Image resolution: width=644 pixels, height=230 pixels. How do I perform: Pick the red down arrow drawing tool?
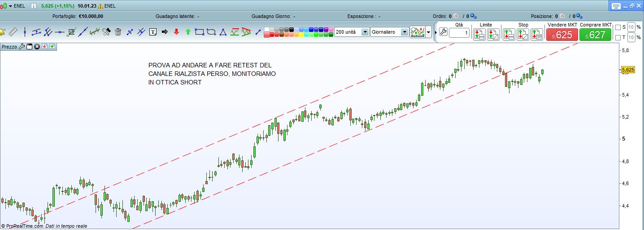(x=176, y=32)
